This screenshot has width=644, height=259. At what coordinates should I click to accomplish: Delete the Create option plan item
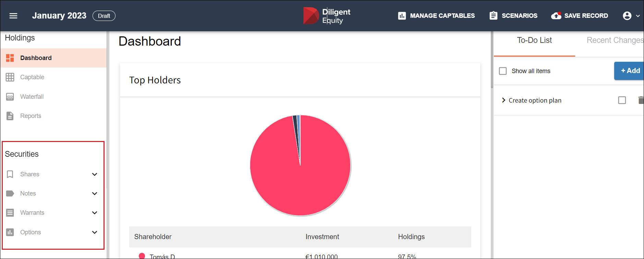pos(640,100)
